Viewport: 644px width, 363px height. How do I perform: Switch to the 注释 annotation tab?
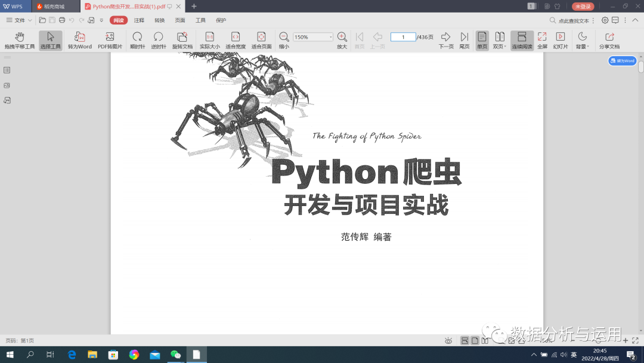click(139, 20)
